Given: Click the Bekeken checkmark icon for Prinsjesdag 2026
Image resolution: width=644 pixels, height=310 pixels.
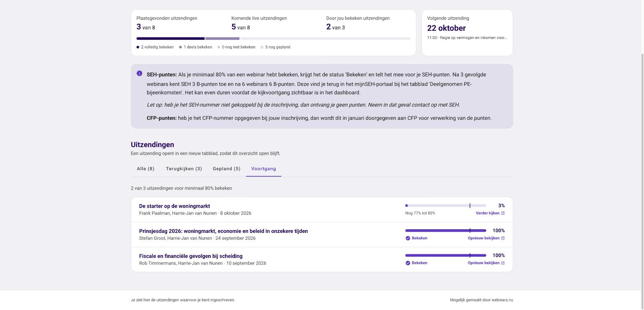Looking at the screenshot, I should [x=408, y=238].
